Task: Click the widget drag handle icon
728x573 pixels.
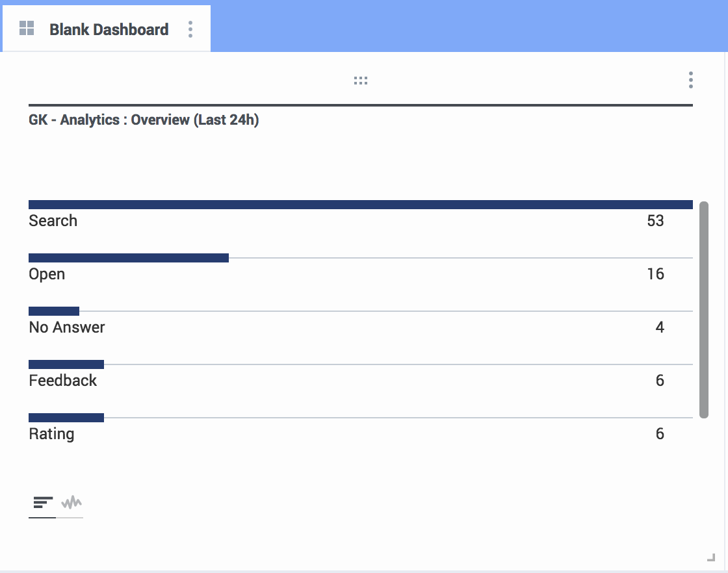Action: 361,81
